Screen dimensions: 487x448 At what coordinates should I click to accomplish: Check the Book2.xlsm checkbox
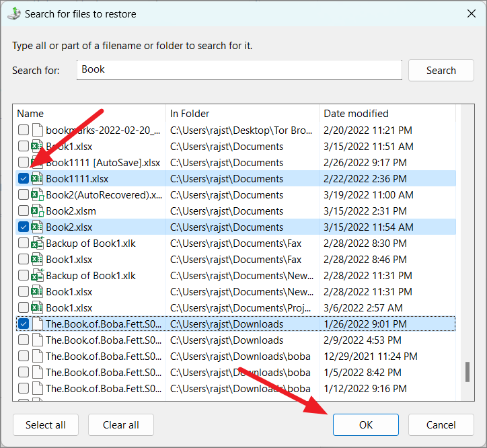coord(24,211)
